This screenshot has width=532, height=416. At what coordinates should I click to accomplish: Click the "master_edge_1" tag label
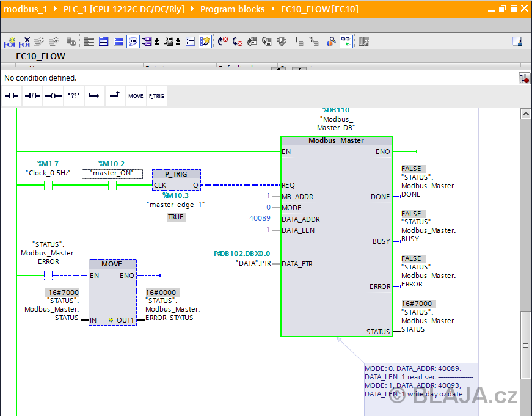(176, 205)
